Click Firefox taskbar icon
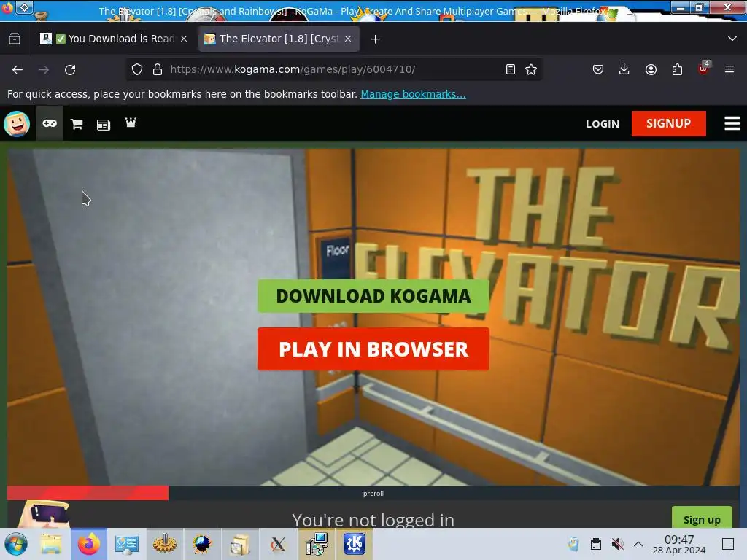 click(89, 544)
